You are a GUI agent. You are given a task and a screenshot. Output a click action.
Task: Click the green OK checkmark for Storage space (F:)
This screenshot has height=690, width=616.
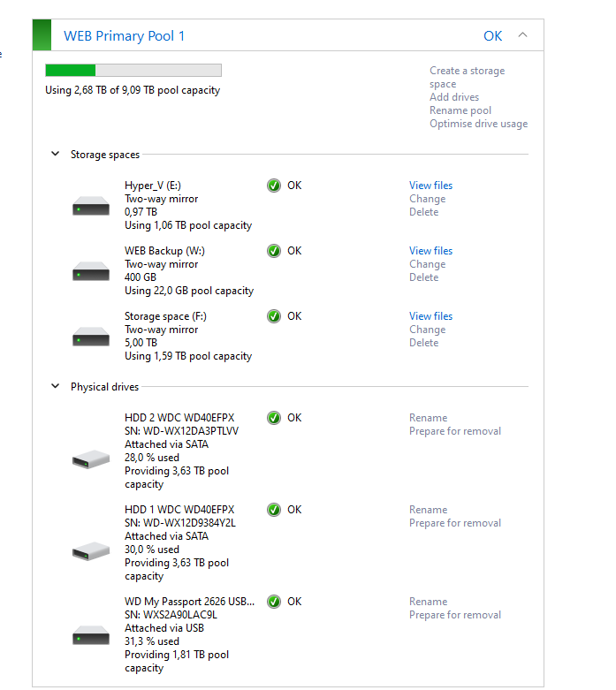(274, 316)
